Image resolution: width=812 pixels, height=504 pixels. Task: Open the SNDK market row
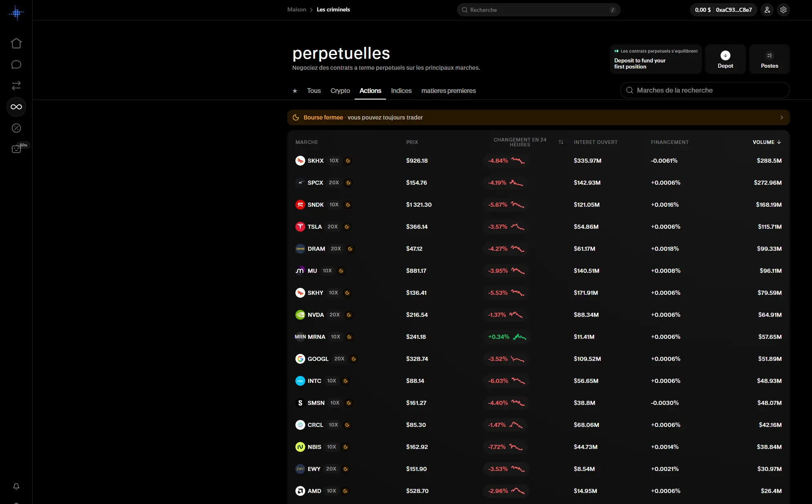pos(539,205)
